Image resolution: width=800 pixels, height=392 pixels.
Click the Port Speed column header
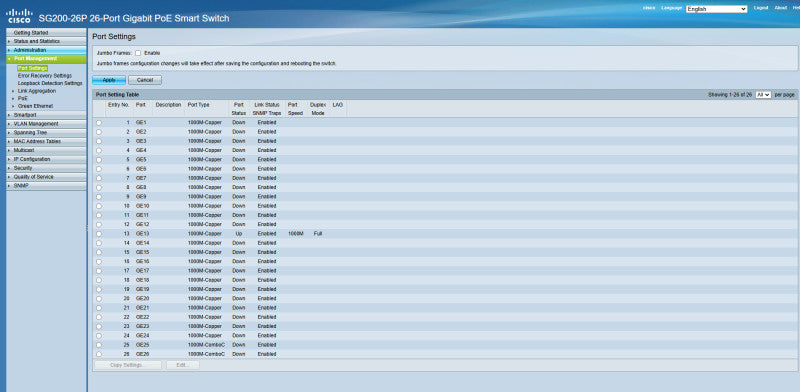tap(295, 109)
